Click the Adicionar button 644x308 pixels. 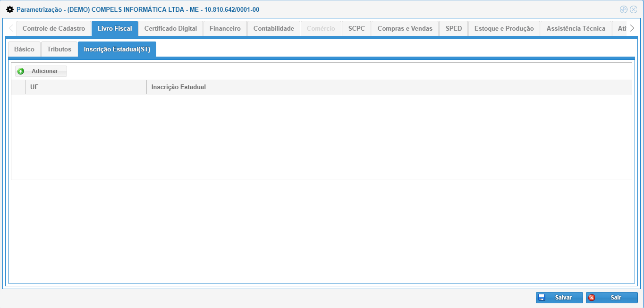(x=41, y=71)
